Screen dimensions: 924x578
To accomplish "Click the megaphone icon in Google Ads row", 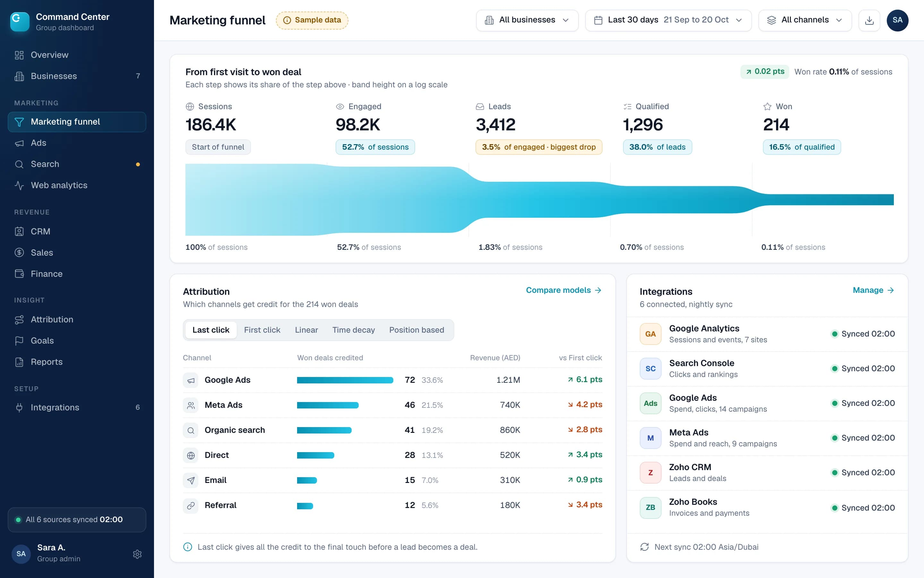I will point(191,380).
